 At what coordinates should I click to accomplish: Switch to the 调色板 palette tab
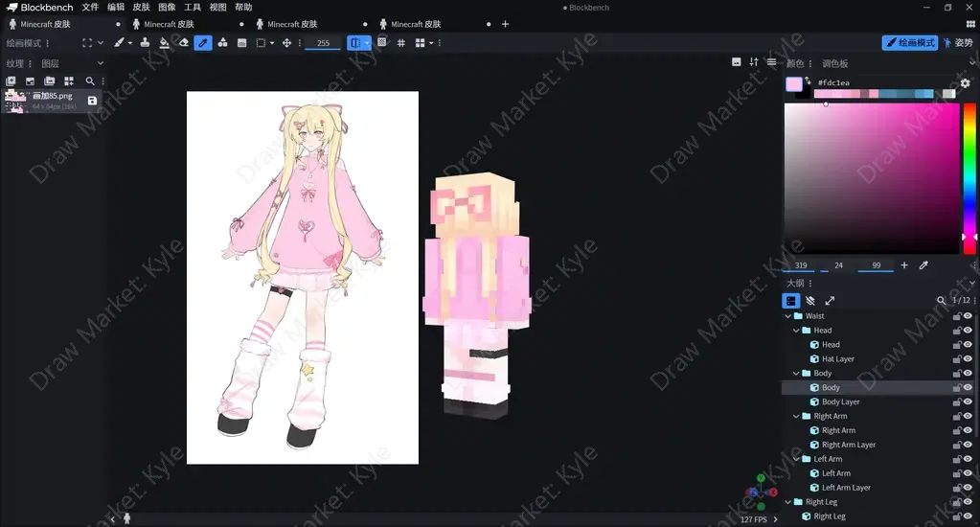835,63
